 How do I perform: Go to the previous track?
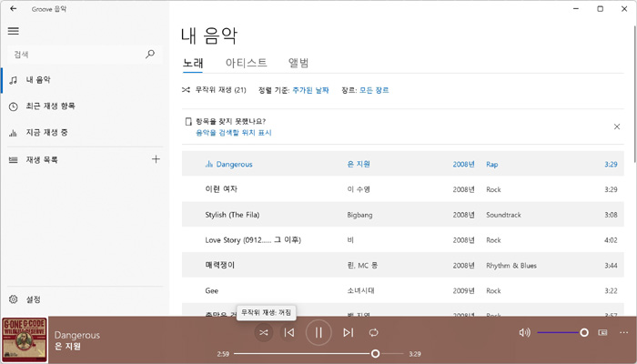(289, 333)
